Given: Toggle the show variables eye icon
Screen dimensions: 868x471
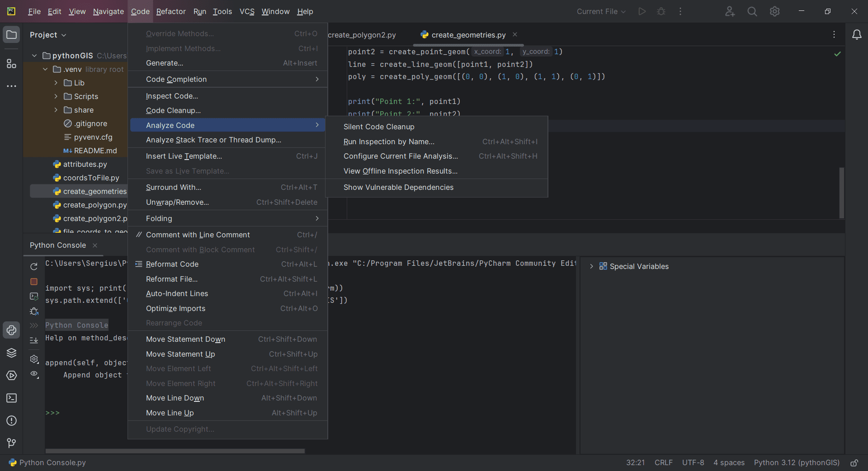Looking at the screenshot, I should [34, 374].
